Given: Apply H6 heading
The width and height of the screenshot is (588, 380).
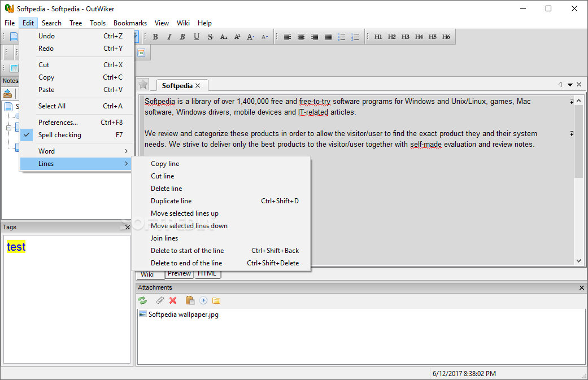Looking at the screenshot, I should 446,37.
